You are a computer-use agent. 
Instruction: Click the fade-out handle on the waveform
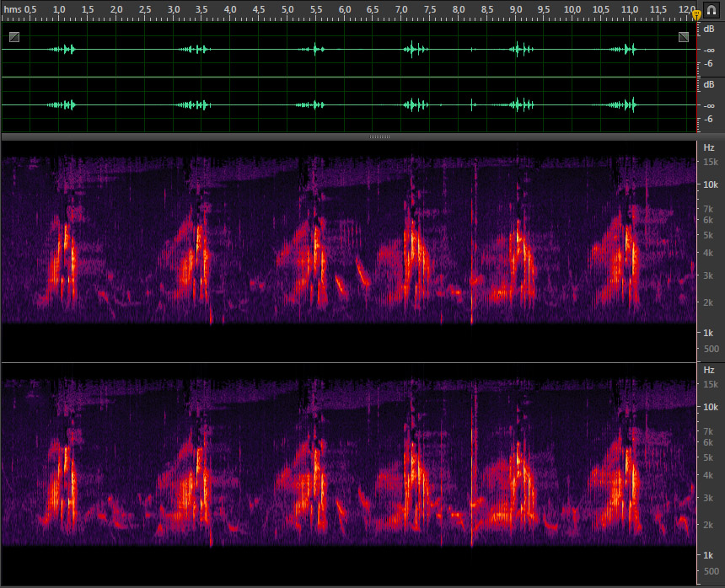(x=684, y=37)
